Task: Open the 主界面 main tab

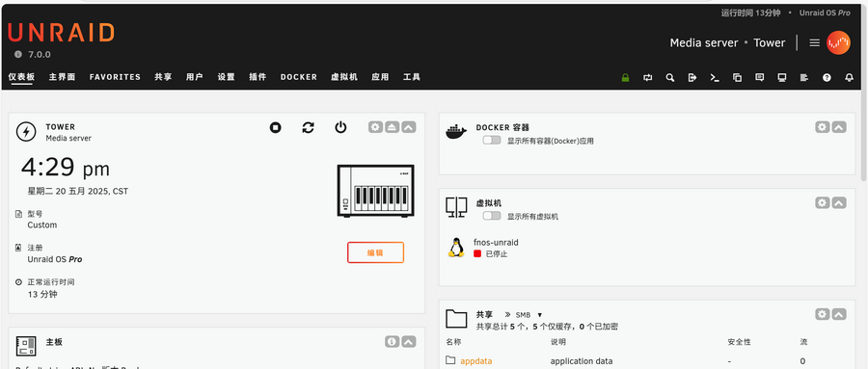Action: point(62,77)
